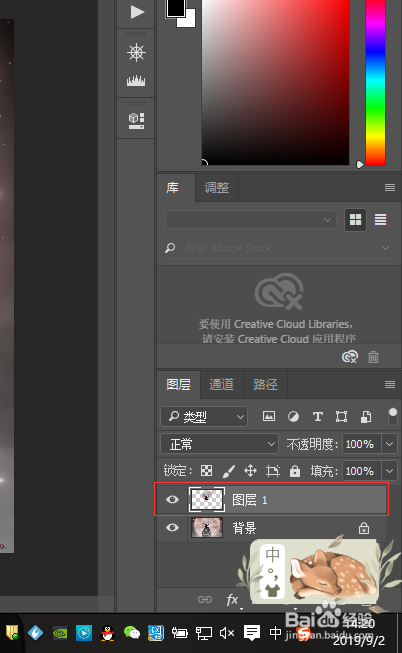Filter layers by pixel image icon
This screenshot has width=402, height=653.
coord(269,416)
